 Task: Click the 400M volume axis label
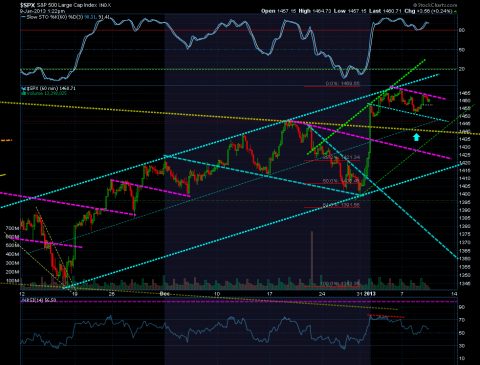pos(12,254)
